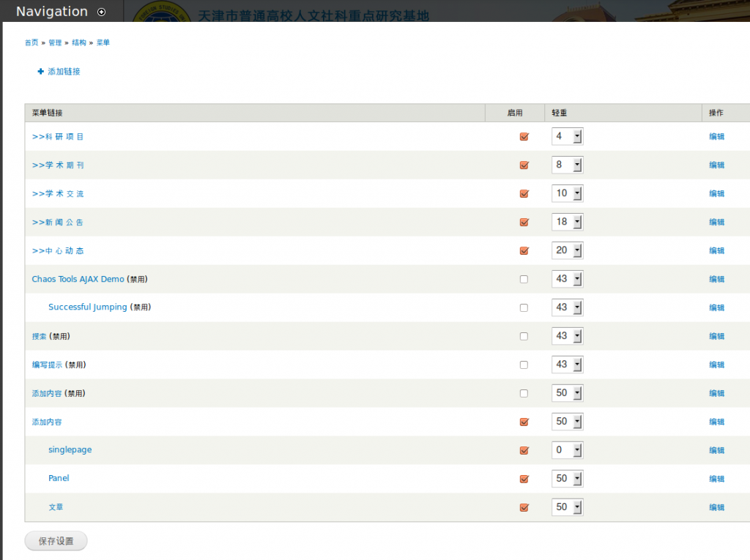Uncheck enabled box for Panel
This screenshot has height=560, width=750.
tap(524, 479)
